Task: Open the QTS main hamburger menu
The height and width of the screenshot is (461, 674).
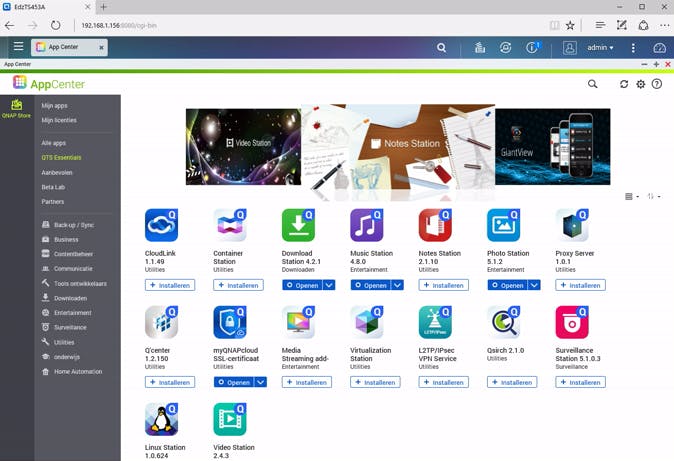Action: point(18,46)
